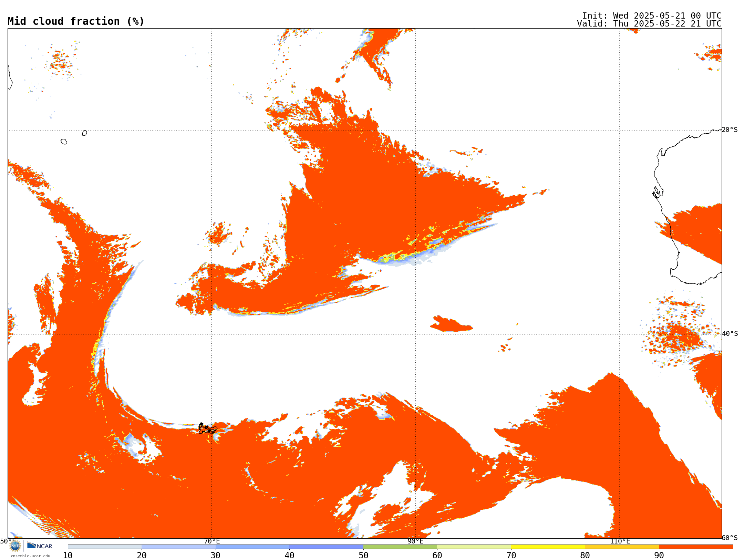The height and width of the screenshot is (560, 744).
Task: Pick the 80-90 amber colorbar segment
Action: (622, 547)
